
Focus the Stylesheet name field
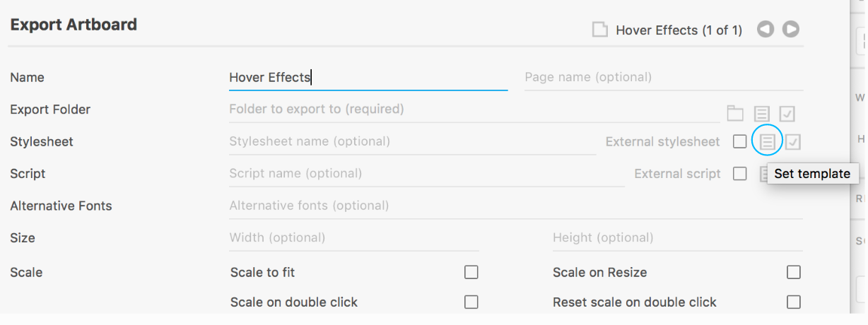point(412,141)
